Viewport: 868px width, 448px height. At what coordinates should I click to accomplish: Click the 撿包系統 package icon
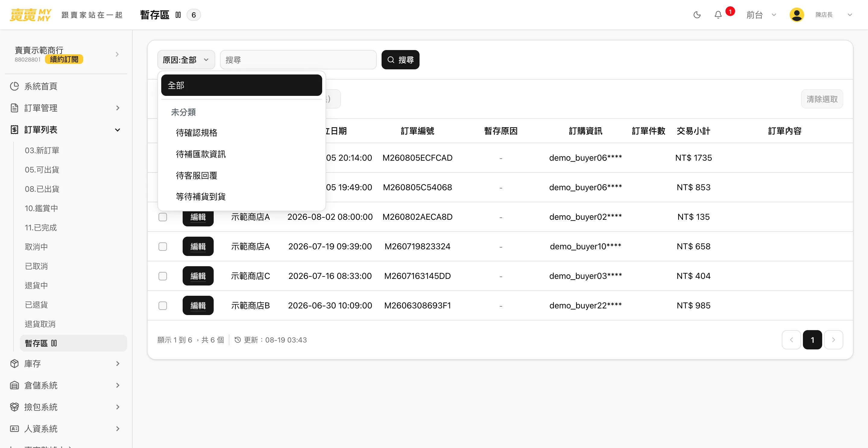(x=14, y=407)
